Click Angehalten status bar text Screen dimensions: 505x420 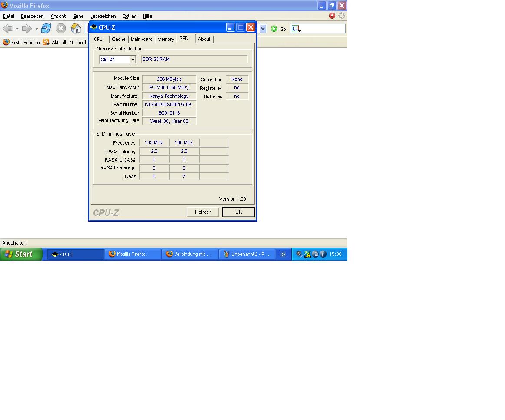[14, 243]
